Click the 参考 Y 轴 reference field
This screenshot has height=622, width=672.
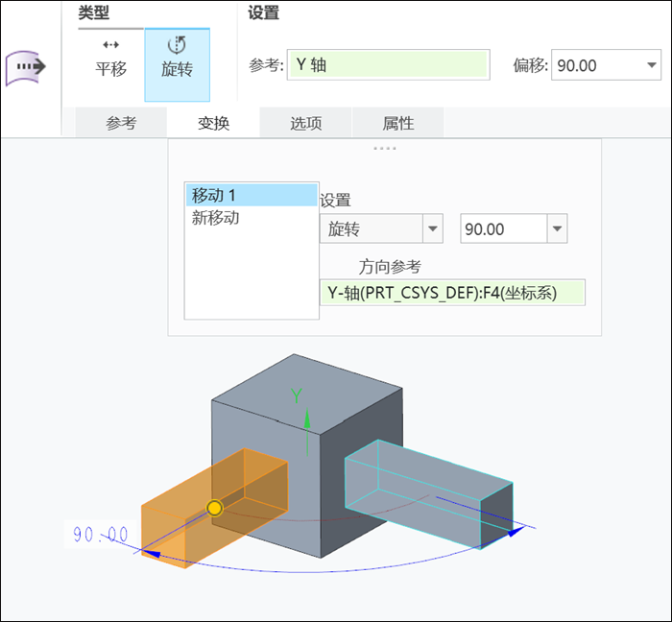[388, 64]
